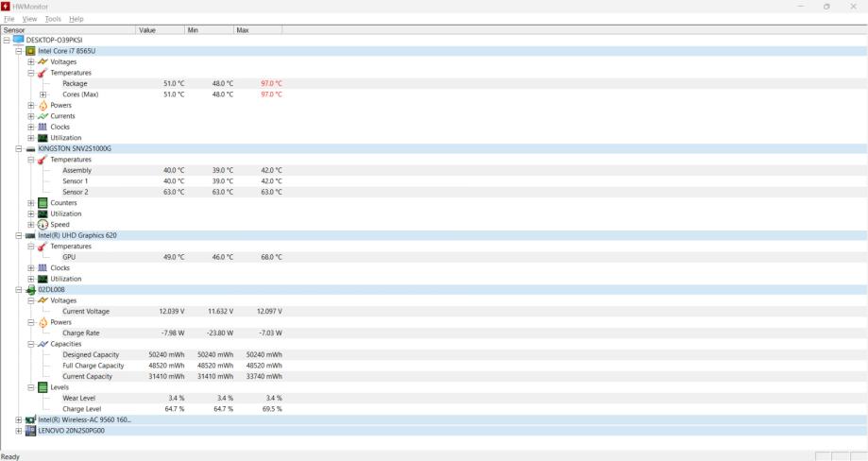This screenshot has width=868, height=461.
Task: Collapse the battery Capacities node
Action: [31, 344]
